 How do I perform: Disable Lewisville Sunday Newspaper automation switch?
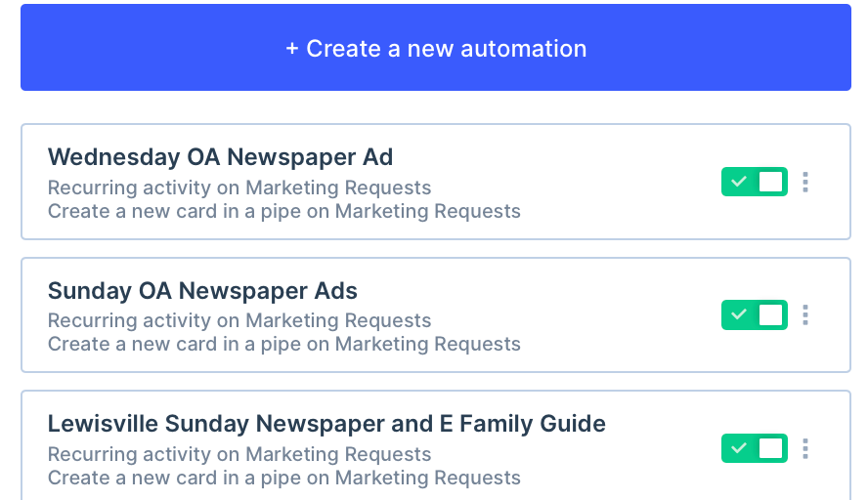(x=754, y=448)
